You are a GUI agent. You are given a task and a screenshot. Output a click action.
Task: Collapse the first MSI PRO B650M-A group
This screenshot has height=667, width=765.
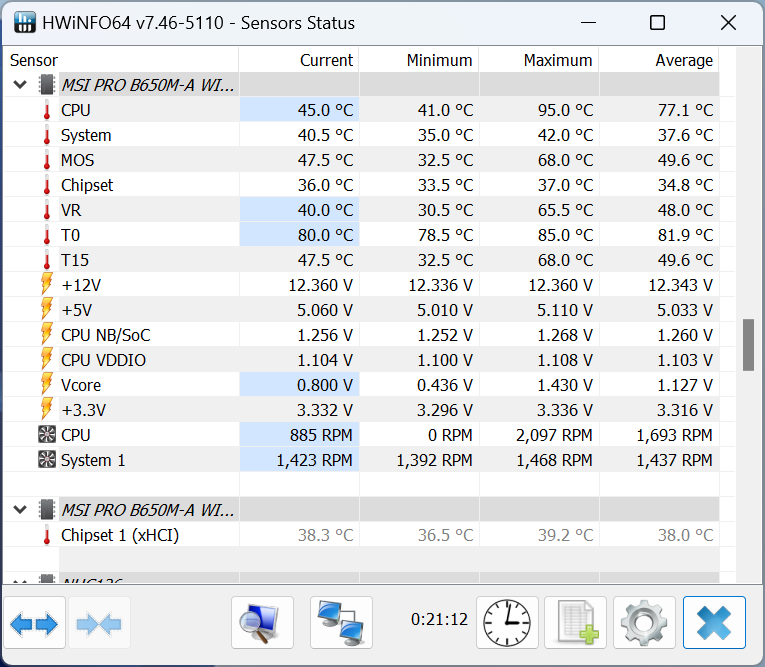coord(20,85)
